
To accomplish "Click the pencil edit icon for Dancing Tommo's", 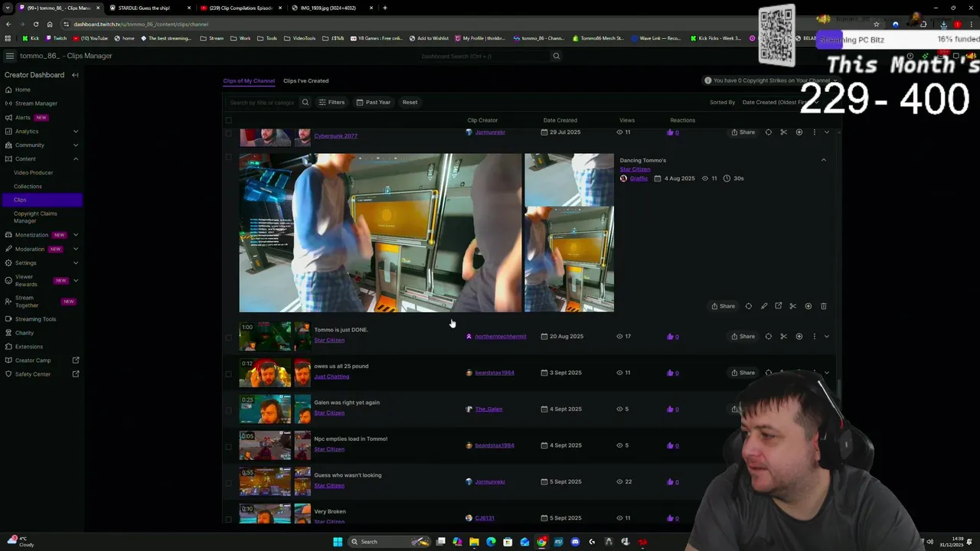I will coord(763,306).
